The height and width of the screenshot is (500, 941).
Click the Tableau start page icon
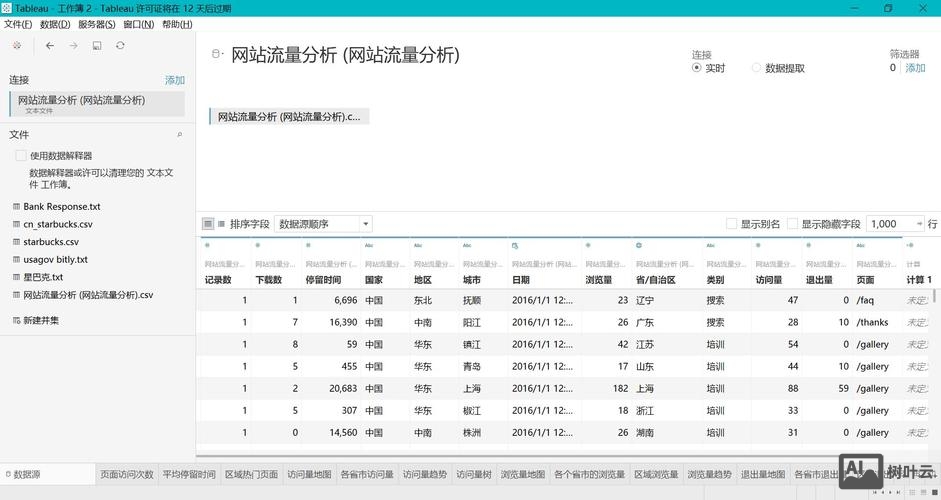pos(17,46)
